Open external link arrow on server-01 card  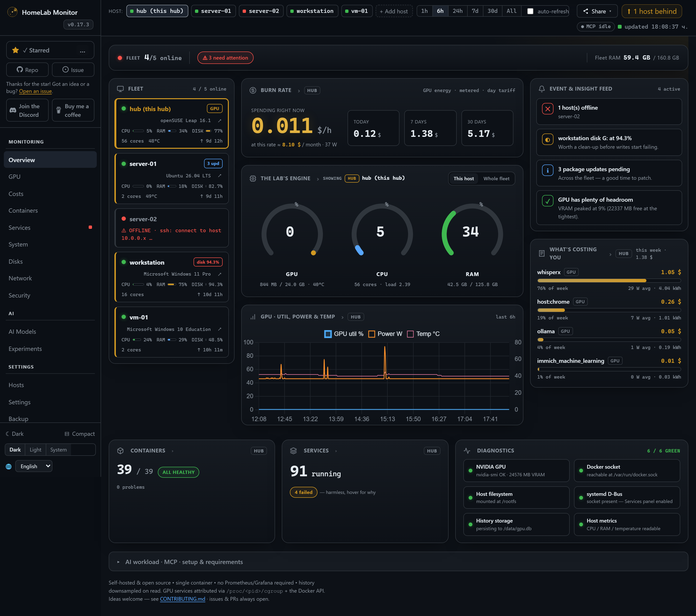[x=220, y=176]
